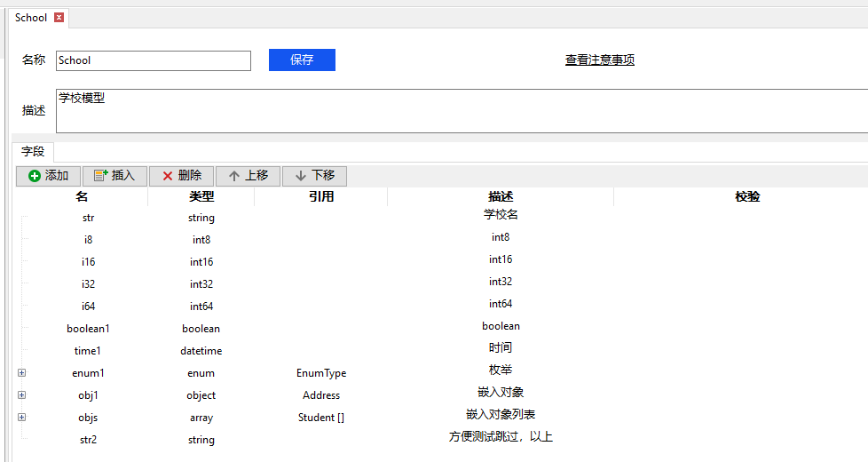868x462 pixels.
Task: Select the i64 field row
Action: [x=88, y=307]
